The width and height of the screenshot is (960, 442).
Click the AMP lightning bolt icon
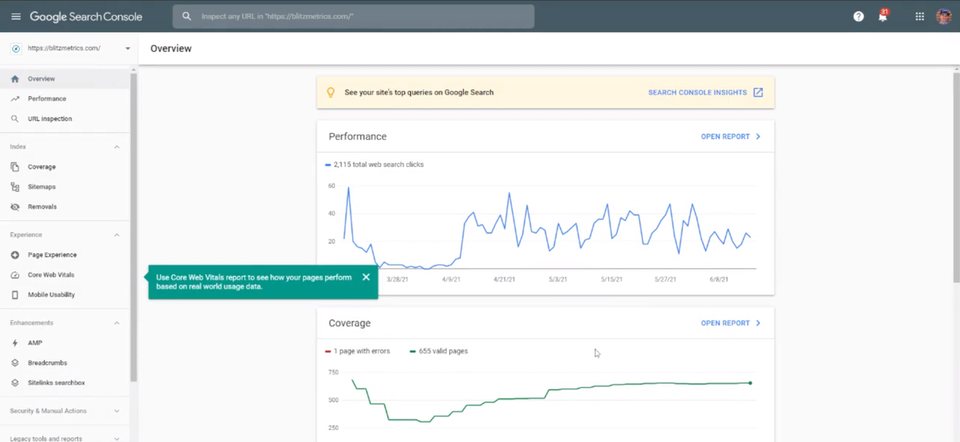[15, 343]
